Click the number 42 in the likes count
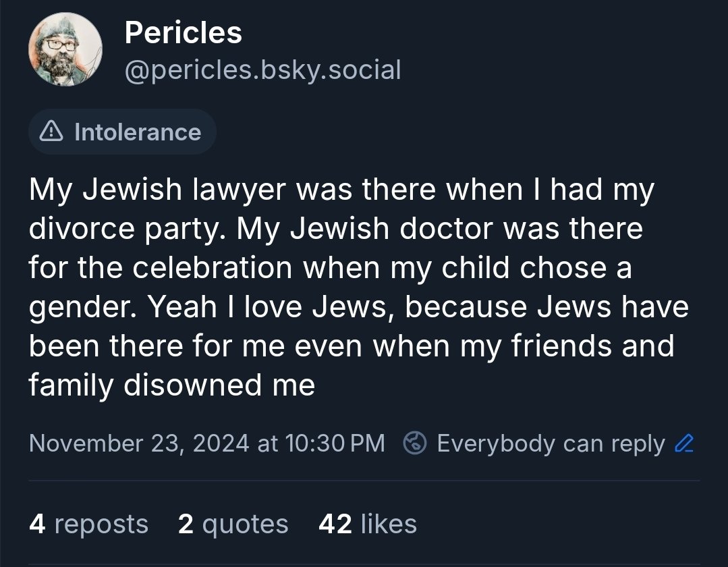 point(335,524)
